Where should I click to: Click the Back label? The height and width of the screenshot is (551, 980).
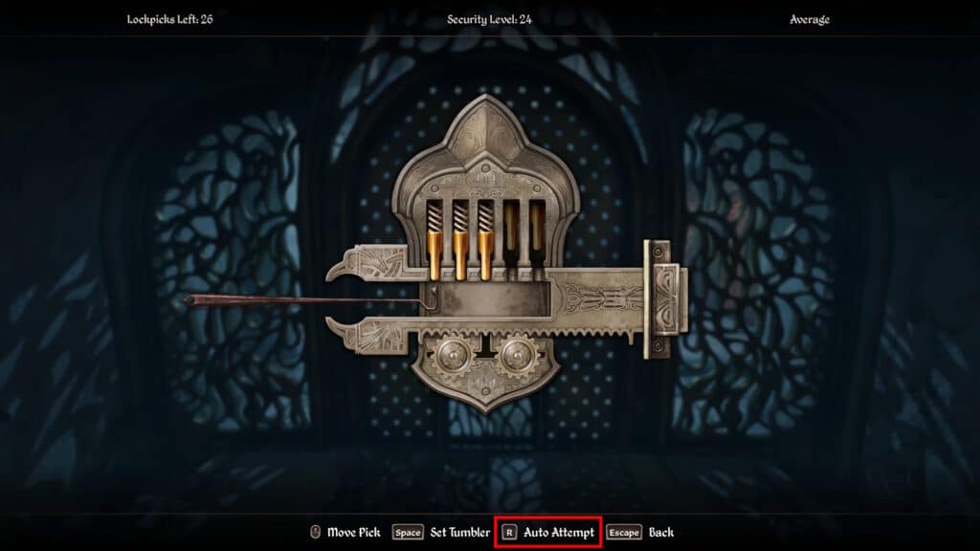point(661,533)
